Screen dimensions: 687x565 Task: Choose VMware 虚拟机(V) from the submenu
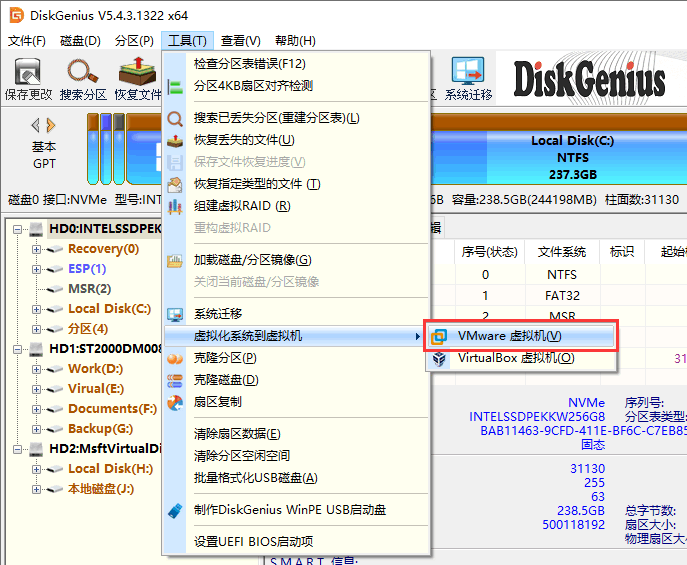521,336
